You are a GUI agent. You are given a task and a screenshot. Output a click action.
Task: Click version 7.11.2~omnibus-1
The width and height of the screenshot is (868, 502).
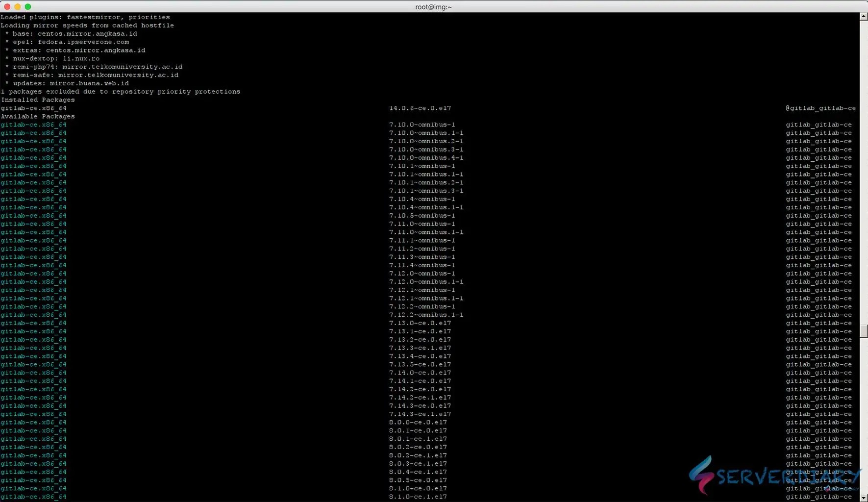coord(422,249)
